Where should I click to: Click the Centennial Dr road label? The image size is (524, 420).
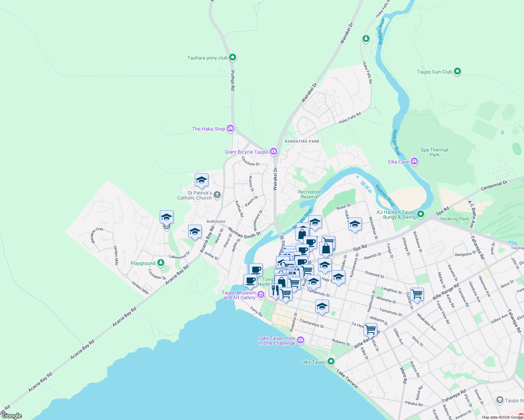click(x=494, y=185)
